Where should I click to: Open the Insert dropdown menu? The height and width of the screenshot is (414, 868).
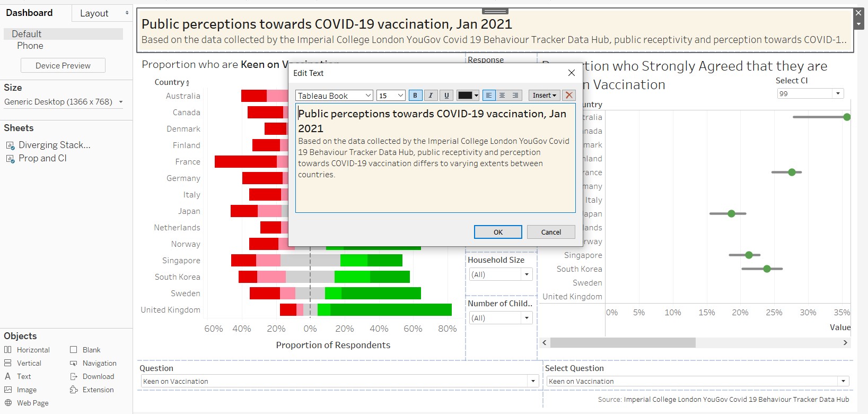coord(544,96)
